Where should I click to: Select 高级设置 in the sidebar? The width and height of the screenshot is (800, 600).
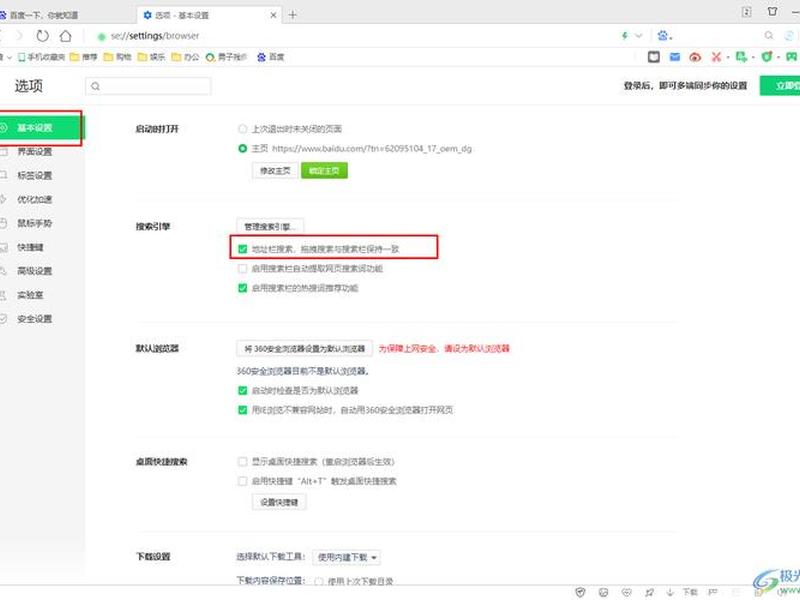pos(35,271)
